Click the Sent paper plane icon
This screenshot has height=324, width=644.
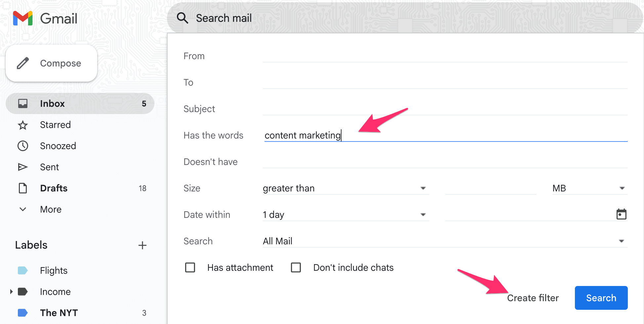(23, 167)
